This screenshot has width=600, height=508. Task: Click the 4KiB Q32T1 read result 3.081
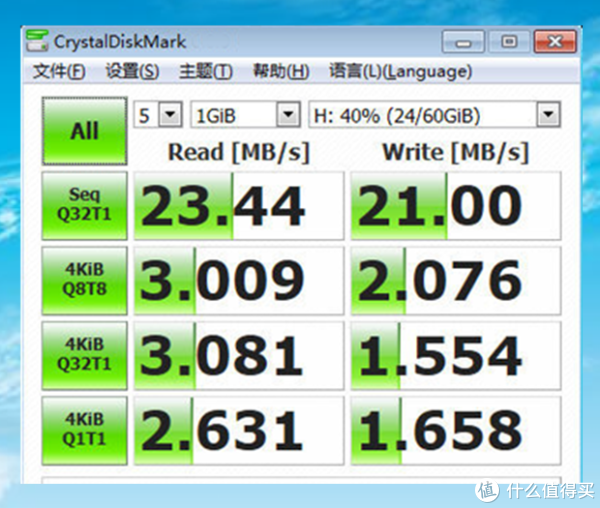239,356
